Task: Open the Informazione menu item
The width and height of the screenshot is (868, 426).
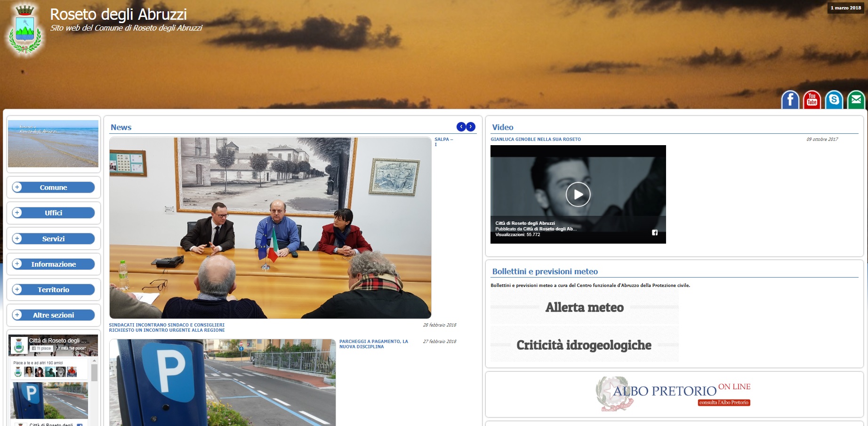Action: click(54, 264)
